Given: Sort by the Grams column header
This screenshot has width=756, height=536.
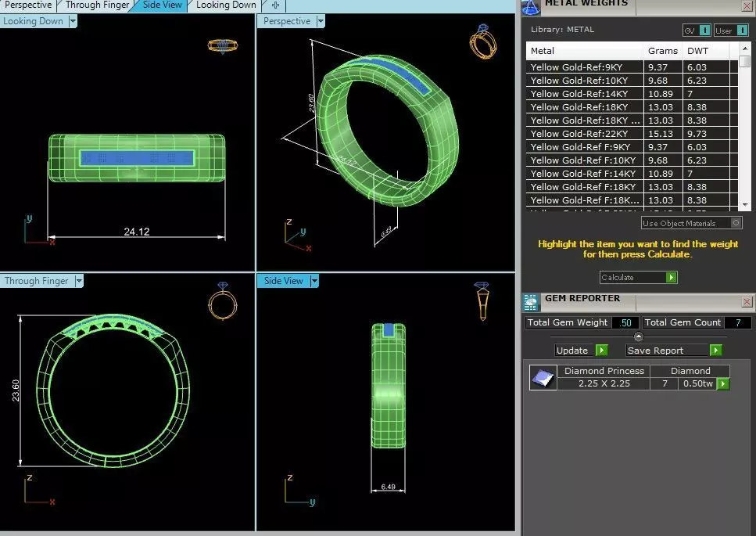Looking at the screenshot, I should (x=662, y=51).
